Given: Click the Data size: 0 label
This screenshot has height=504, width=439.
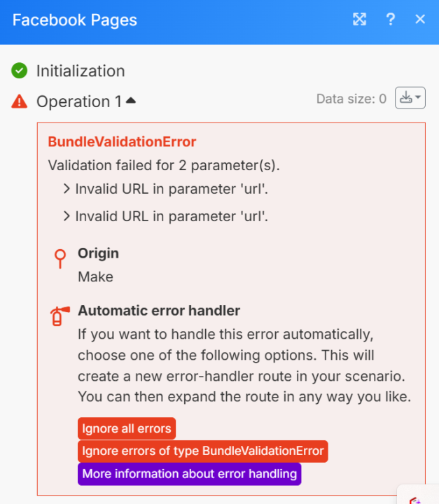Looking at the screenshot, I should [x=351, y=99].
